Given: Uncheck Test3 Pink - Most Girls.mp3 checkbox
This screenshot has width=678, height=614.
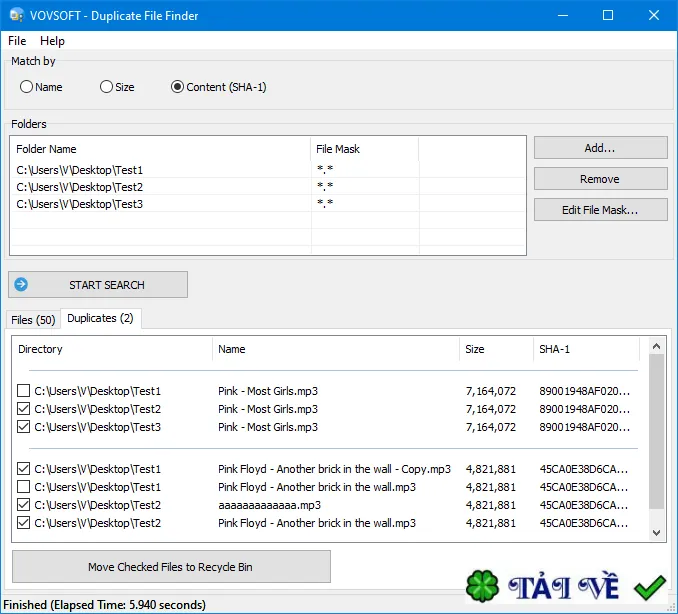Looking at the screenshot, I should click(x=23, y=427).
